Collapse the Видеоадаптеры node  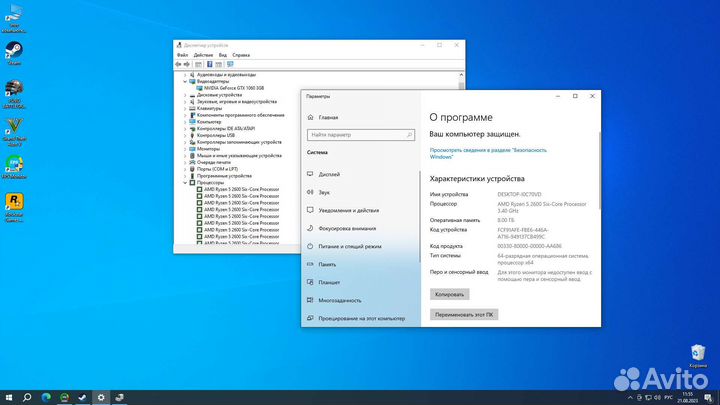[185, 81]
